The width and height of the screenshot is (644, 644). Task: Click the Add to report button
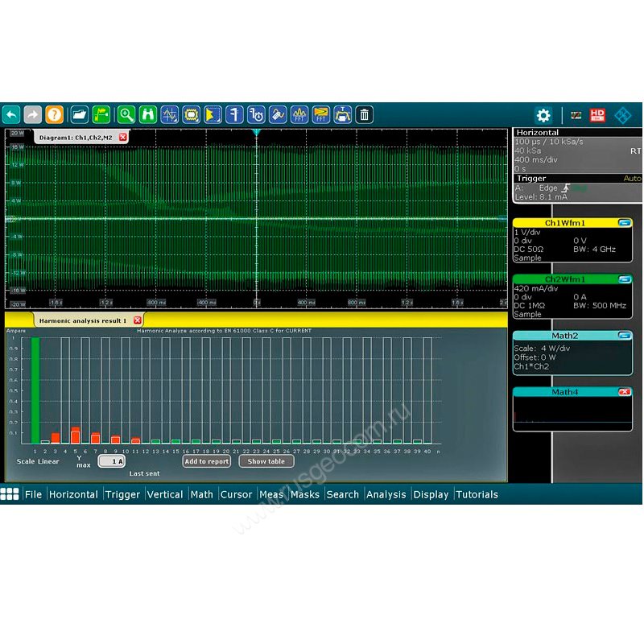206,461
